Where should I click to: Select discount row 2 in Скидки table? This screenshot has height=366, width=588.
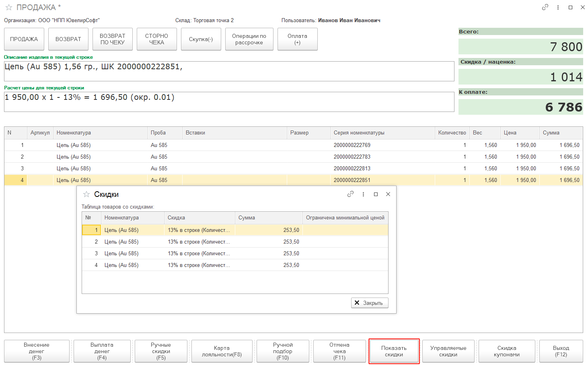(235, 242)
